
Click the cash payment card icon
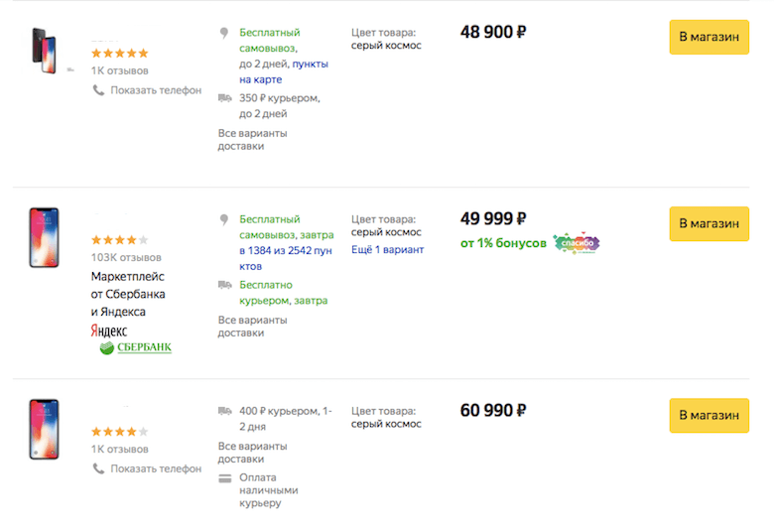coord(225,478)
